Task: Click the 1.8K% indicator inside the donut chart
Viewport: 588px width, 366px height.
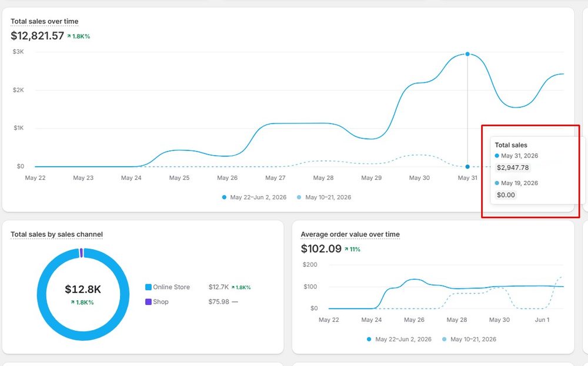Action: [82, 303]
